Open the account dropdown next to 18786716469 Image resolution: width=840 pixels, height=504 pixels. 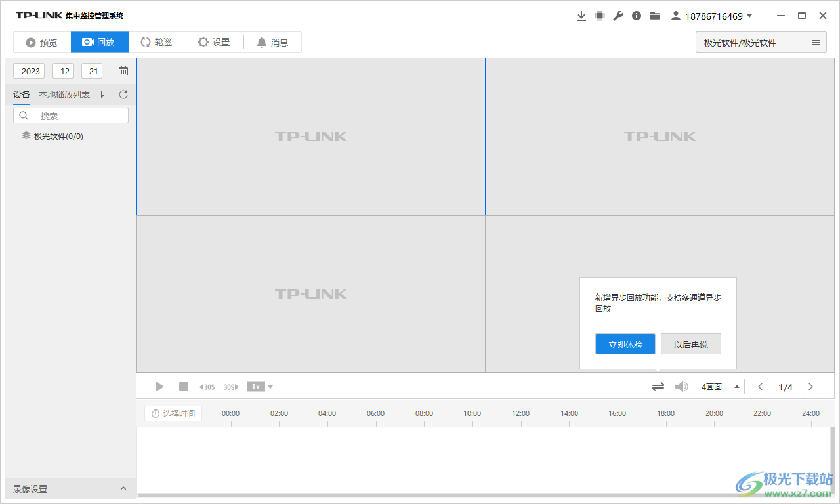pyautogui.click(x=751, y=15)
